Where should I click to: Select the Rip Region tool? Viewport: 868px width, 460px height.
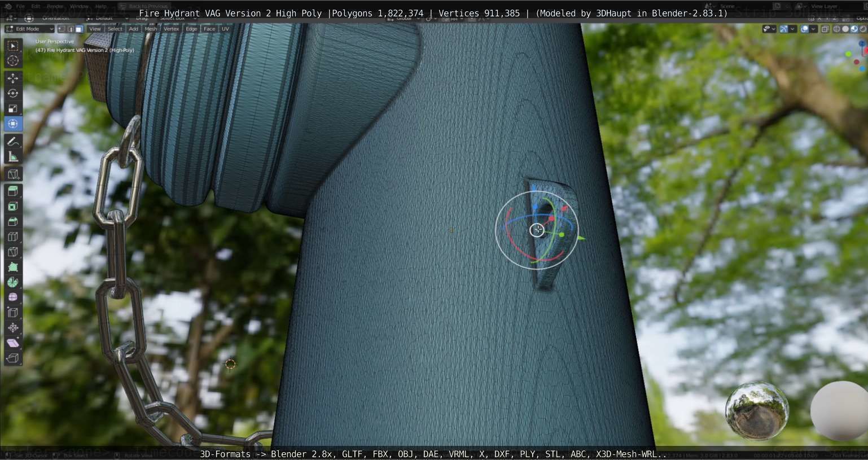(13, 358)
